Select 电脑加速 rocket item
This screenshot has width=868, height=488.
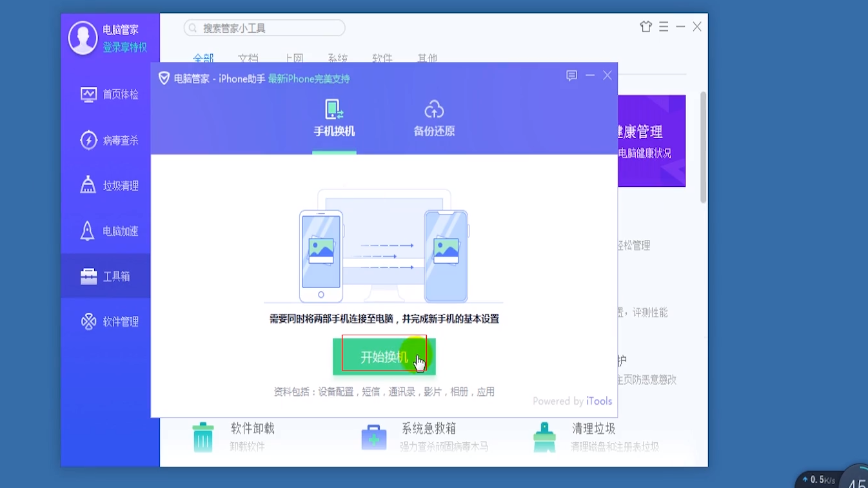click(x=110, y=231)
